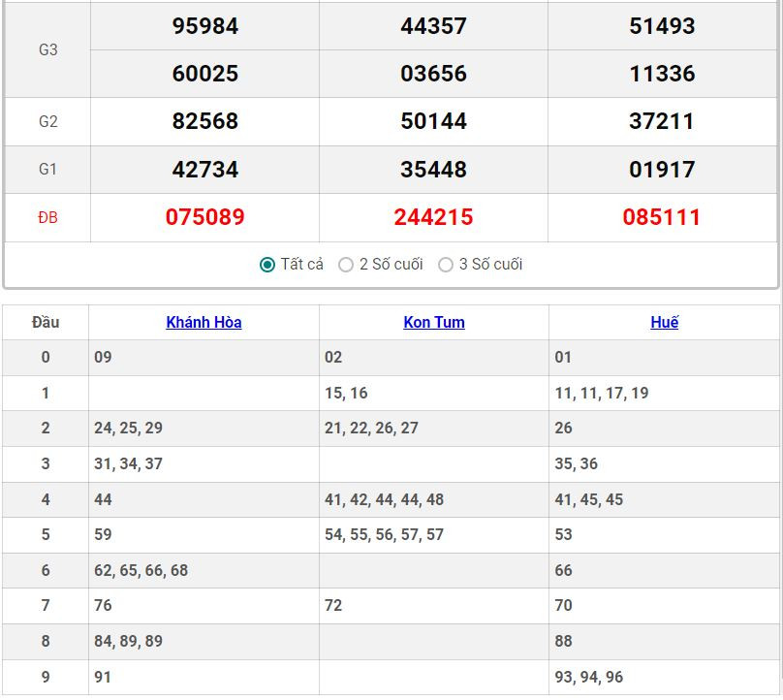Click the special prize number 075089
This screenshot has width=783, height=700.
click(204, 217)
